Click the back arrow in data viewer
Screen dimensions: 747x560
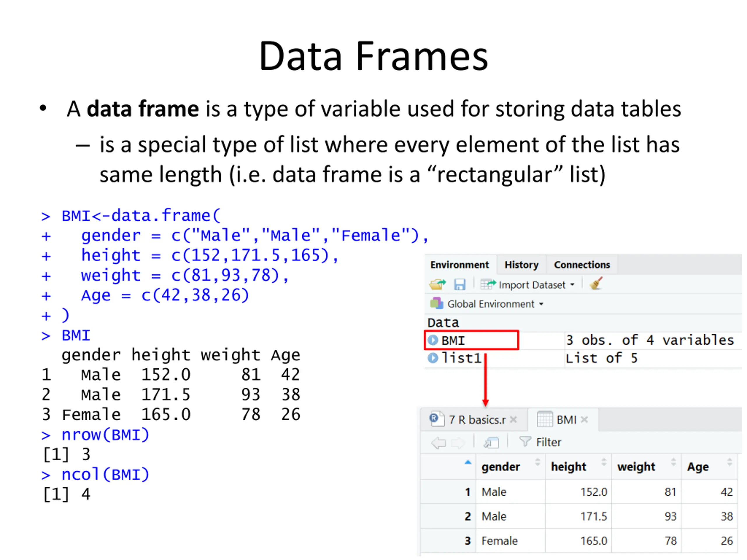(x=439, y=442)
